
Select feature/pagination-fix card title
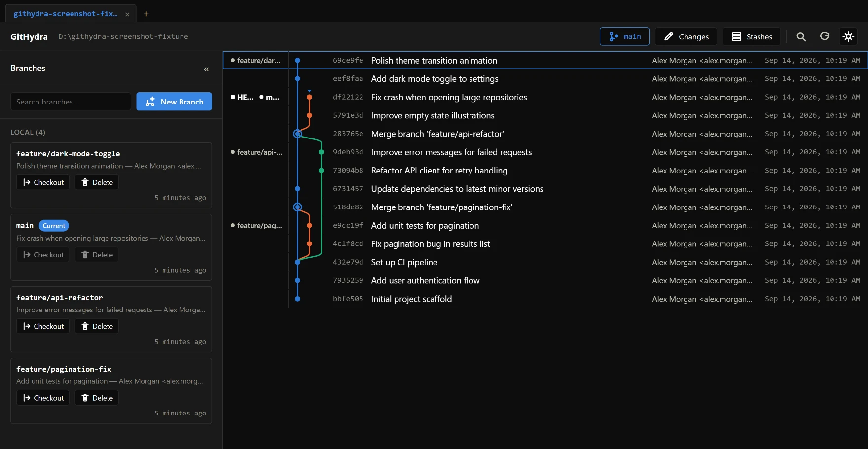point(64,369)
